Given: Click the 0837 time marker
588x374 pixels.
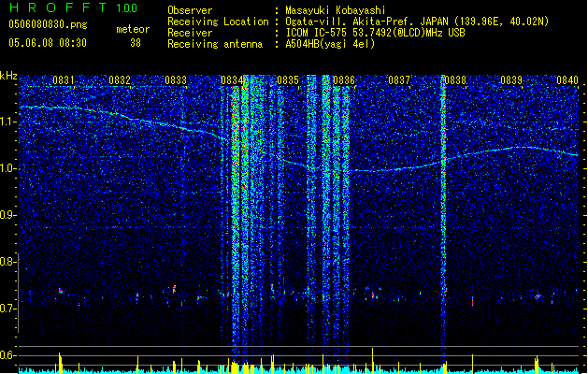Looking at the screenshot, I should pyautogui.click(x=399, y=80).
